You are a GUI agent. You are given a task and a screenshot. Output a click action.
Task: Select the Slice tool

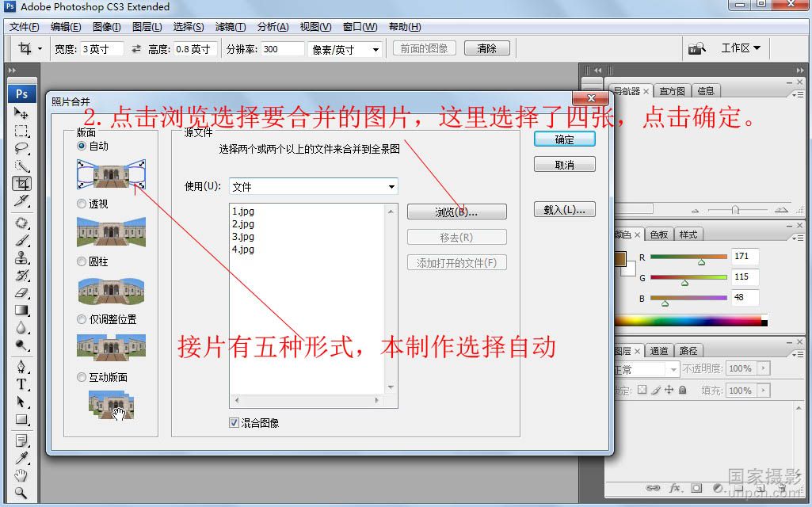[x=21, y=200]
